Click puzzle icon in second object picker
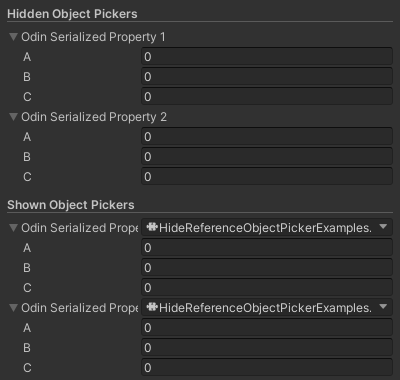The height and width of the screenshot is (380, 400). coord(152,307)
